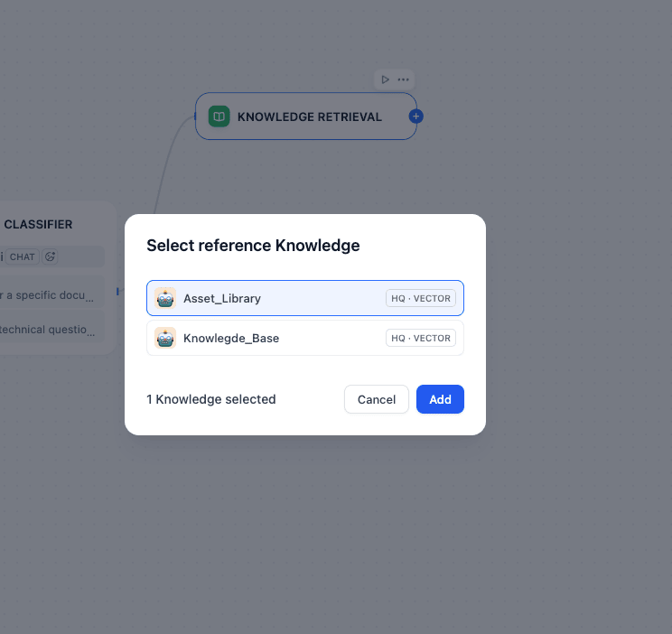
Task: Click 'Select reference Knowledge' dialog heading
Action: pyautogui.click(x=253, y=246)
